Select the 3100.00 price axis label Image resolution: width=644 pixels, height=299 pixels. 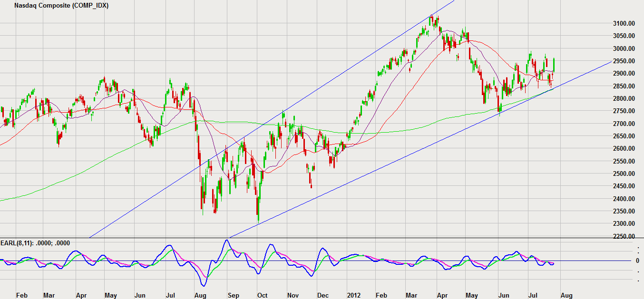tap(624, 23)
